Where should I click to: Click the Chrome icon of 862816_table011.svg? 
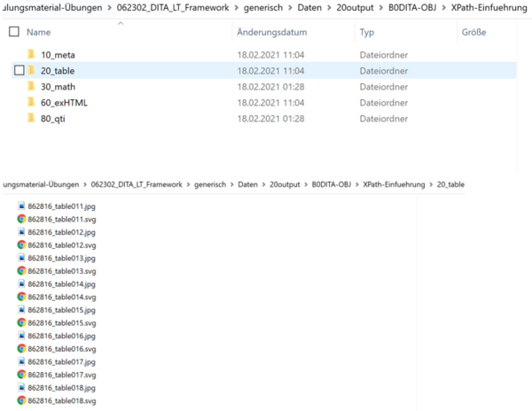click(21, 219)
